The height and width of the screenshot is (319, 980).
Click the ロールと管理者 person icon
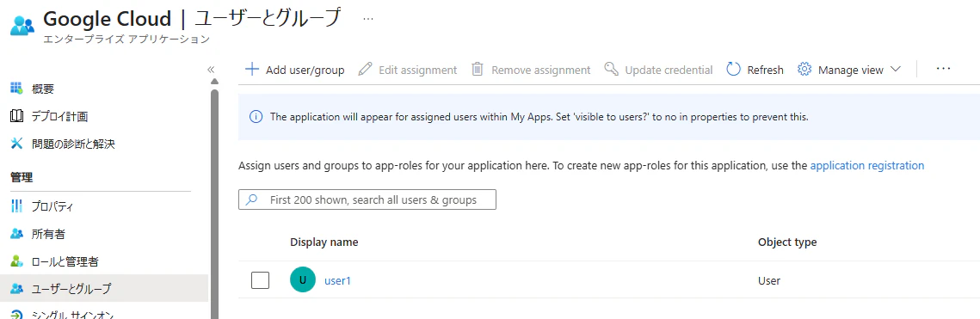coord(17,261)
